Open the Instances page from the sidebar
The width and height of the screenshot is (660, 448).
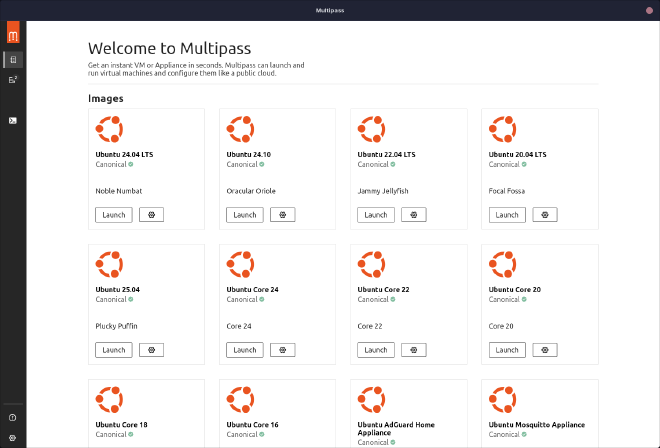[x=13, y=80]
